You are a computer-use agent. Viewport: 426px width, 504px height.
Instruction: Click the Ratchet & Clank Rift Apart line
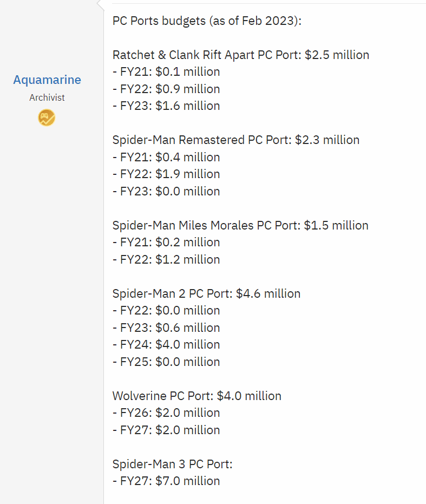(241, 55)
